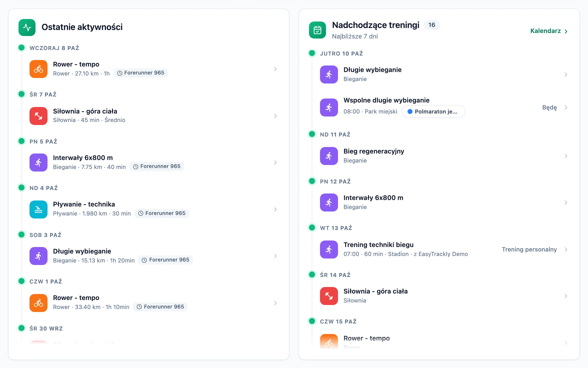Click the purple running icon for Trening techniki biegu
The height and width of the screenshot is (368, 588).
(329, 249)
